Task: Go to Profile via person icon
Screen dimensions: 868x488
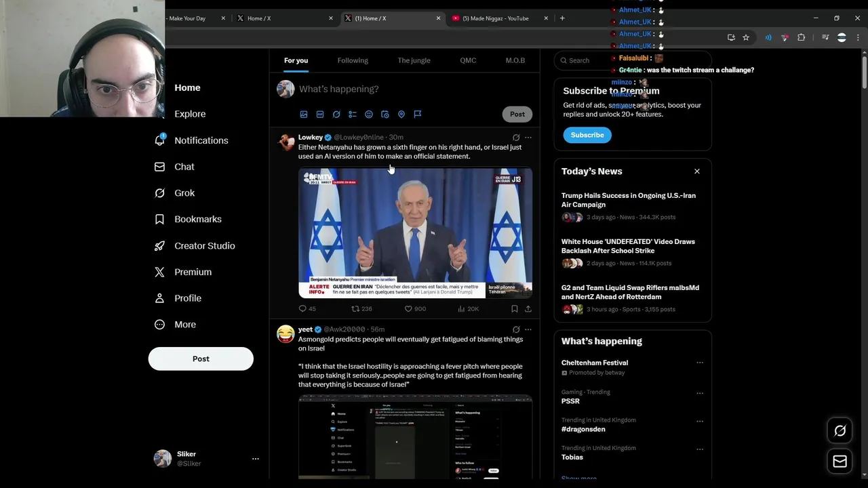Action: [x=159, y=298]
